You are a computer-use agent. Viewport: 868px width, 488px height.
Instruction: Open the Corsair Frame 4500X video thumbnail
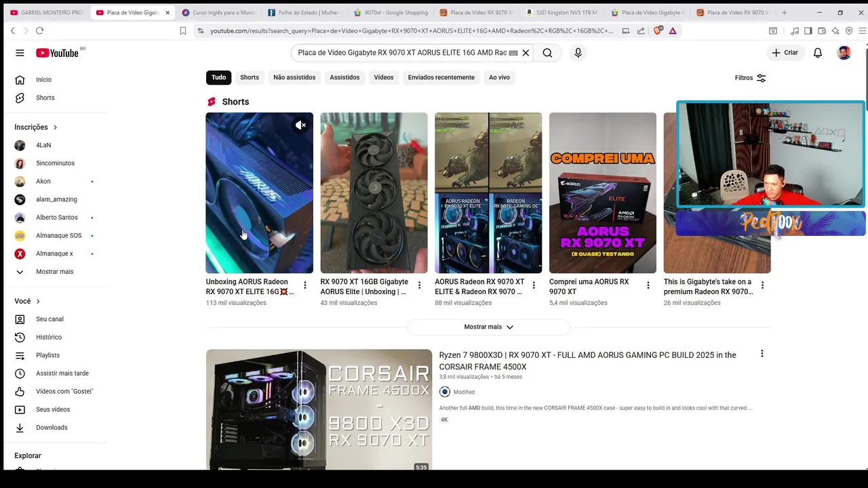[x=319, y=409]
